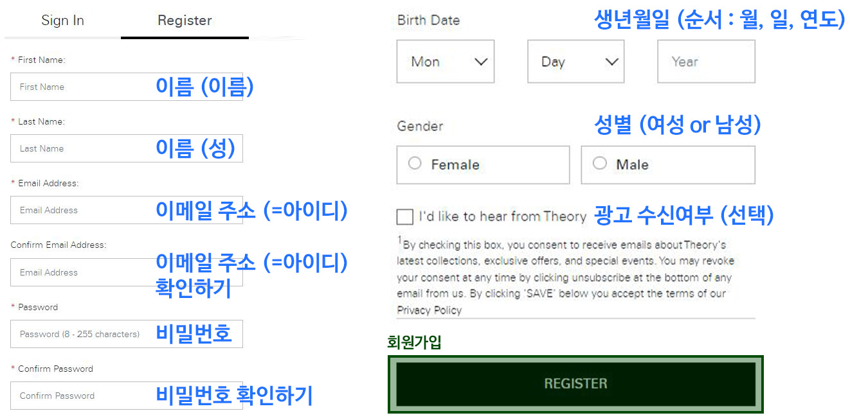Open the birth month dropdown
The height and width of the screenshot is (420, 868).
tap(445, 61)
